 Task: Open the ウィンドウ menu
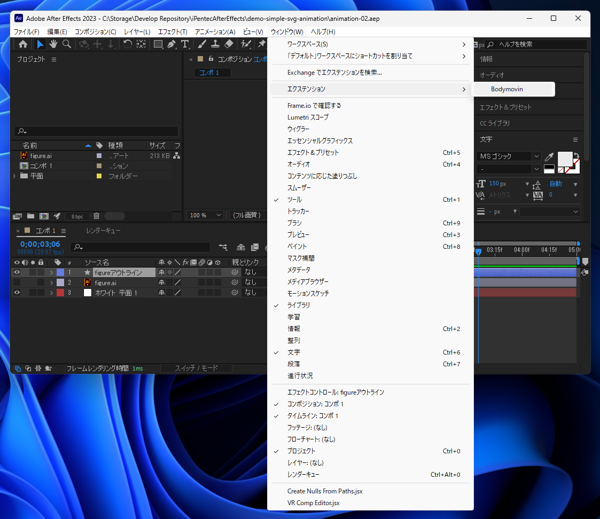tap(287, 32)
